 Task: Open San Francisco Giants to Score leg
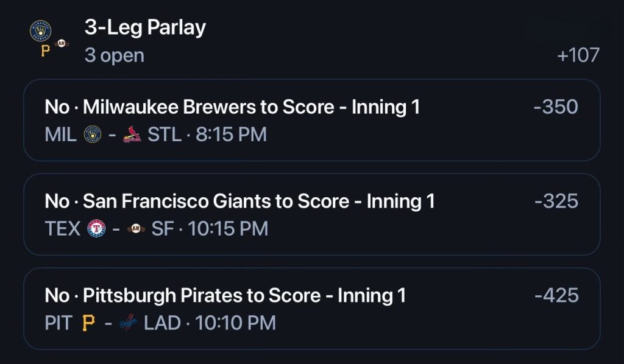(x=312, y=214)
